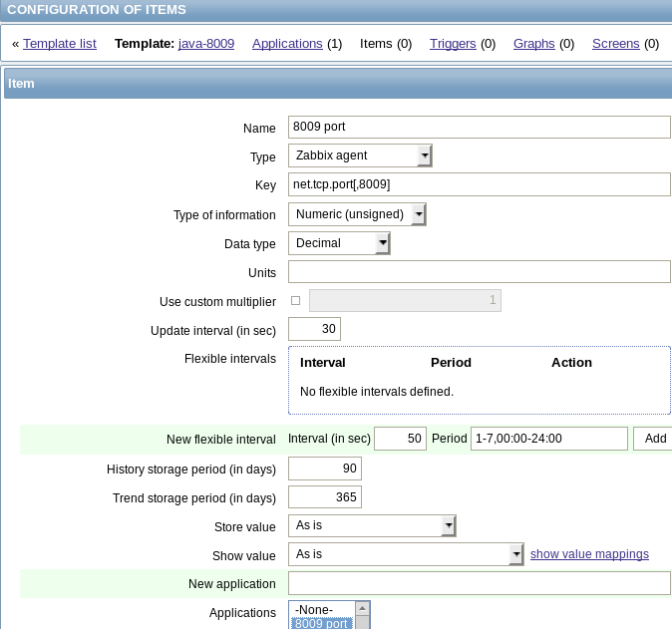Click the Period field with 1-7,00:00-24:00

(x=549, y=439)
